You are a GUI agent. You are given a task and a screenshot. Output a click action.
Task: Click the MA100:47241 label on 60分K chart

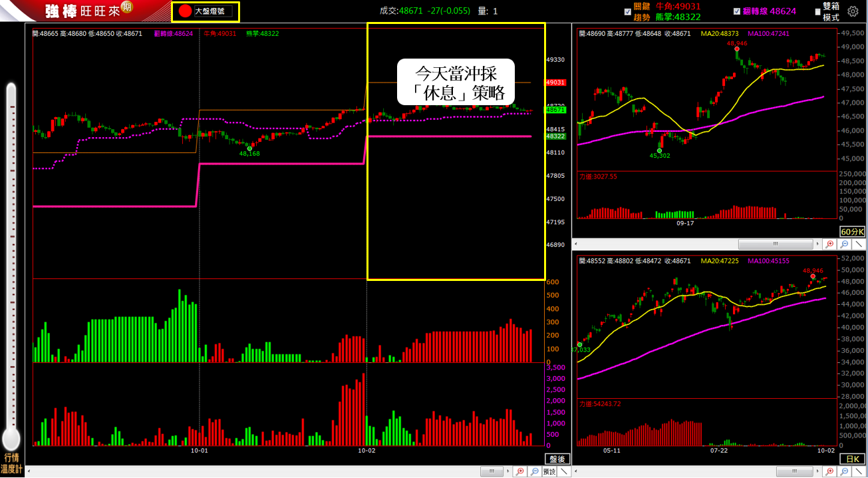(x=768, y=33)
